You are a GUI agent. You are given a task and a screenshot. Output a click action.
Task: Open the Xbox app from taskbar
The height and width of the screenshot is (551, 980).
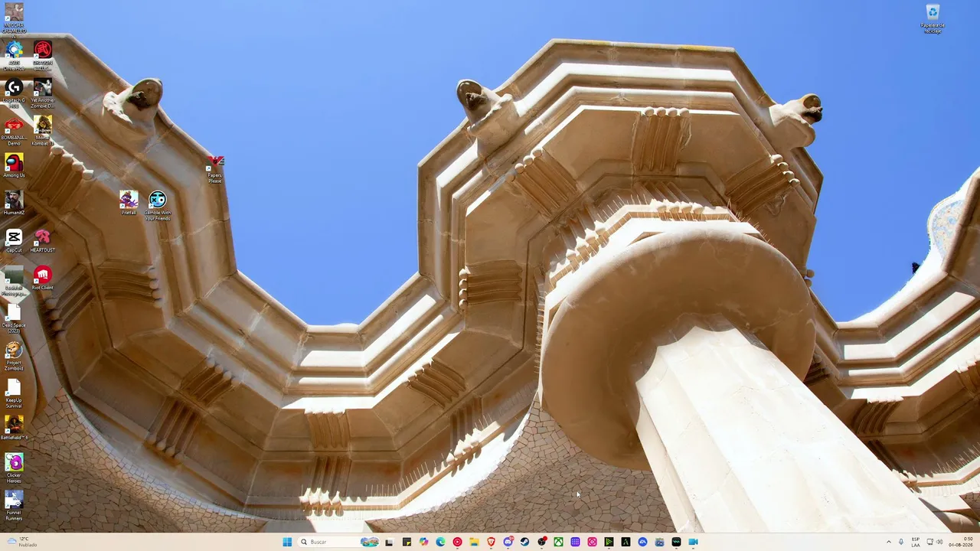[558, 542]
